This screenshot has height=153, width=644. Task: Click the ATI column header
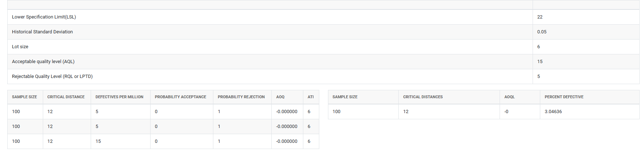click(311, 97)
